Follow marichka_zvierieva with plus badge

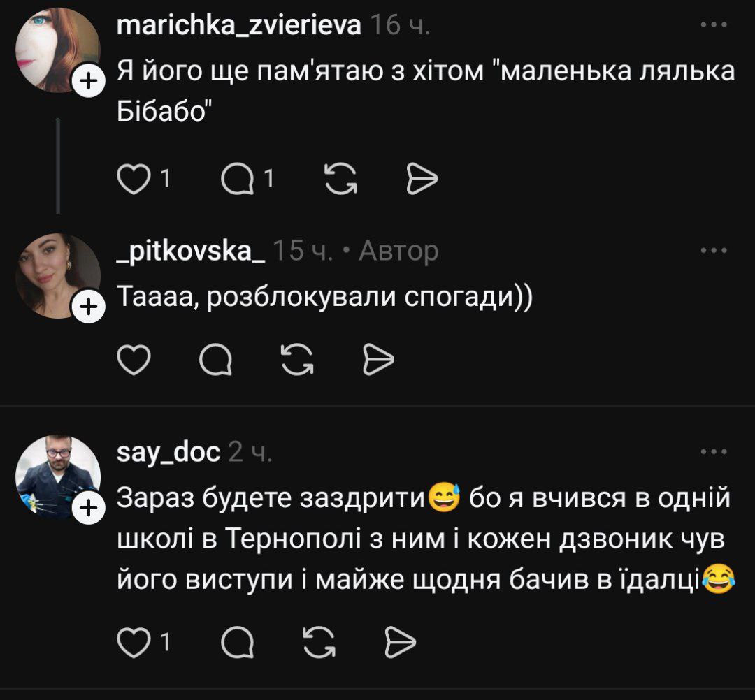point(87,82)
